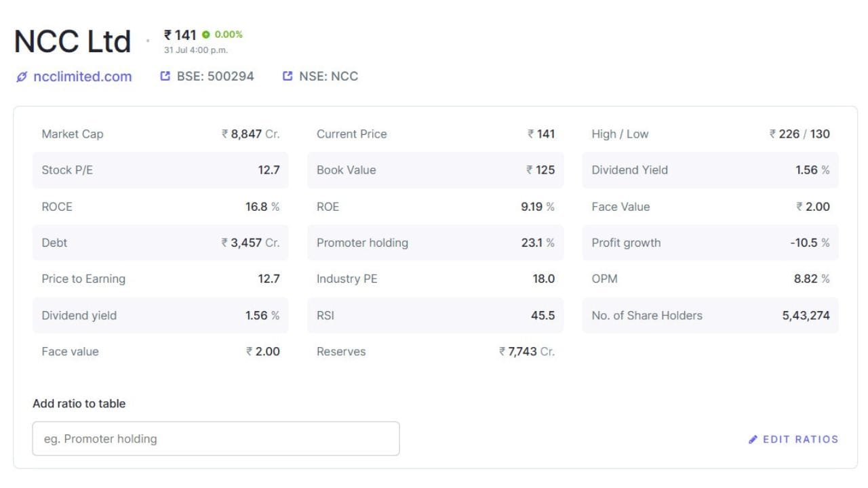Click the EDIT RATIOS button
Image resolution: width=868 pixels, height=488 pixels.
point(793,439)
